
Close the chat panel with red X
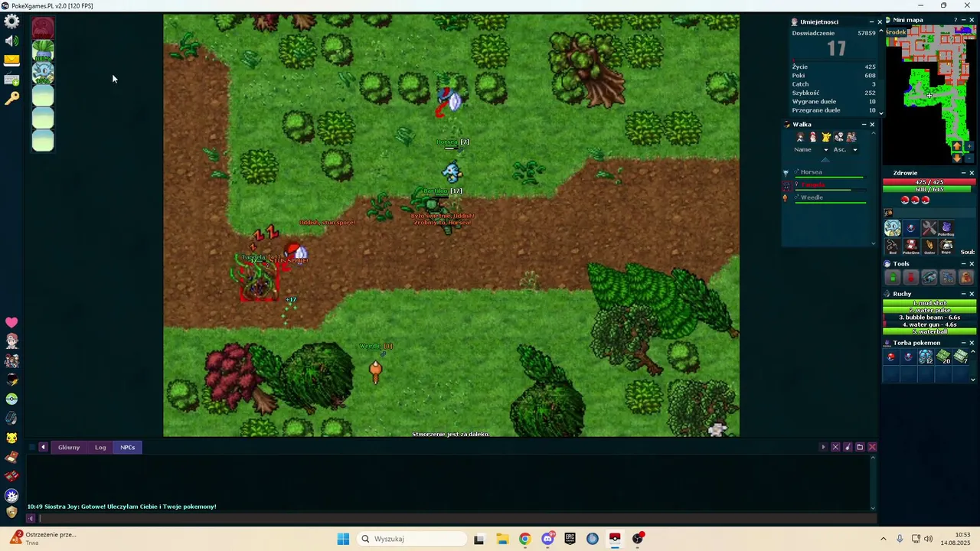872,447
